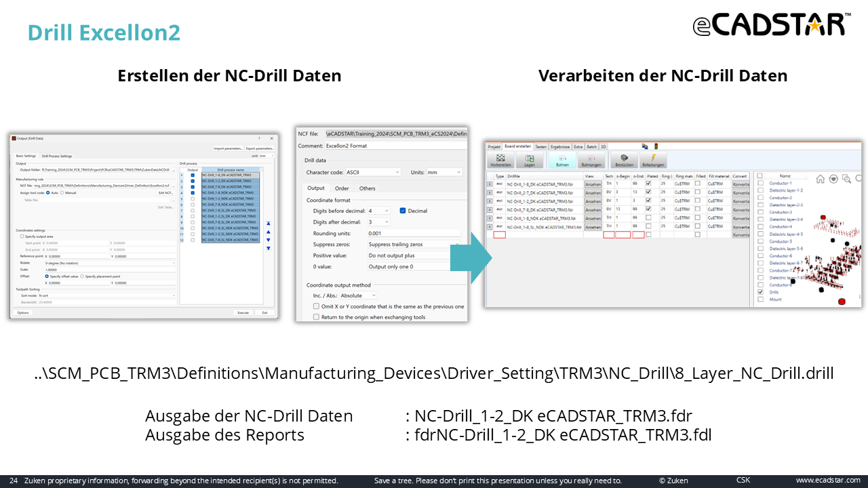Delete row NC-Drill_1-8_SL_NDK with X icon
Viewport: 868px width, 488px height.
tap(490, 226)
